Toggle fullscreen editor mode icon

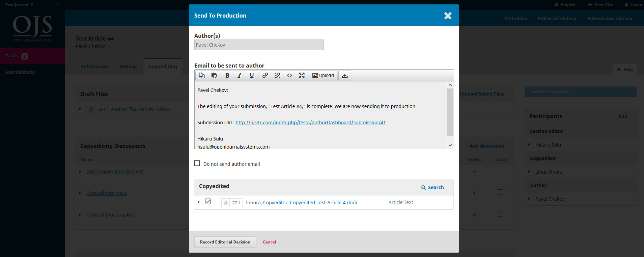(x=302, y=75)
